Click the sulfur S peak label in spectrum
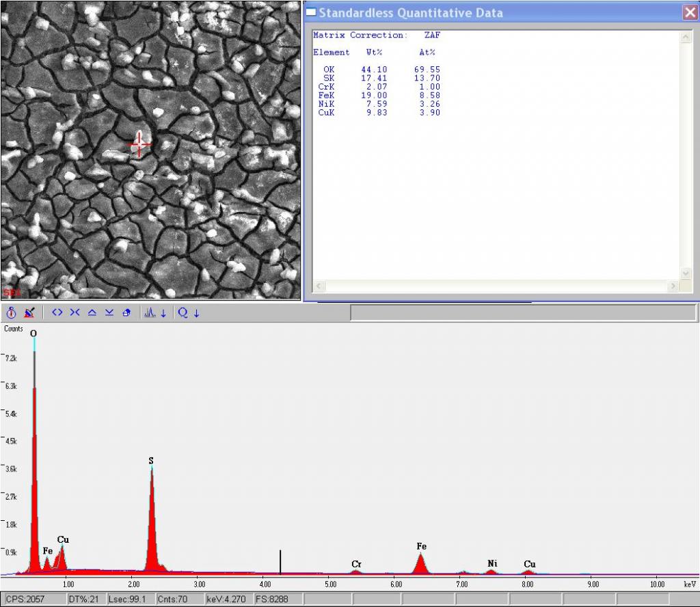Image resolution: width=700 pixels, height=607 pixels. pyautogui.click(x=151, y=461)
